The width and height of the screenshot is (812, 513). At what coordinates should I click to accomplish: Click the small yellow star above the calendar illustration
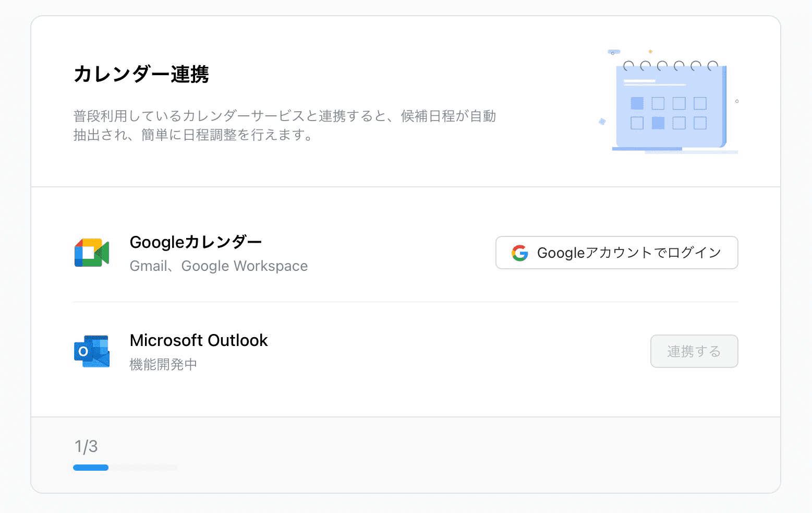click(x=650, y=52)
